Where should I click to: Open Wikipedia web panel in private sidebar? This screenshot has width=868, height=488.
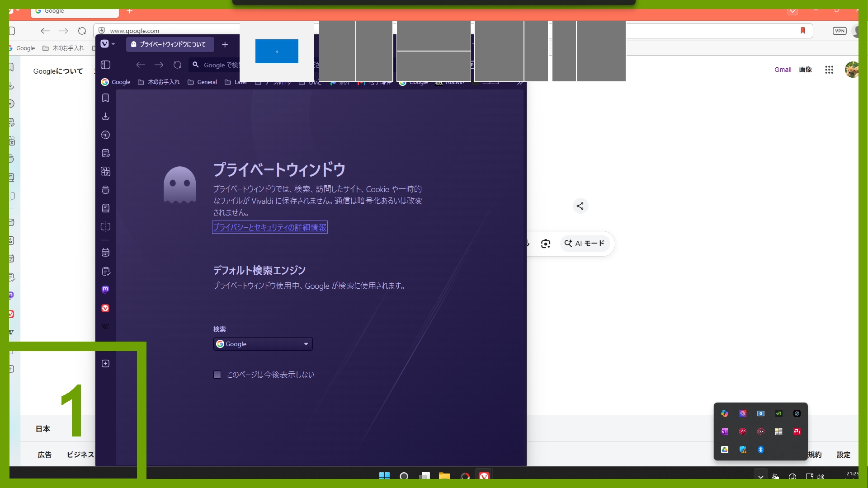click(105, 327)
